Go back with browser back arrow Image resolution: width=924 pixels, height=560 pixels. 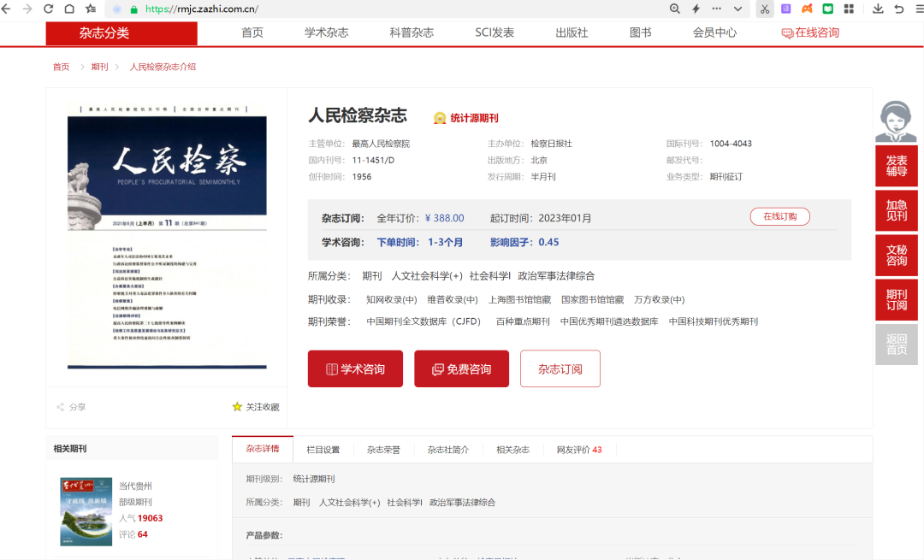pos(7,9)
